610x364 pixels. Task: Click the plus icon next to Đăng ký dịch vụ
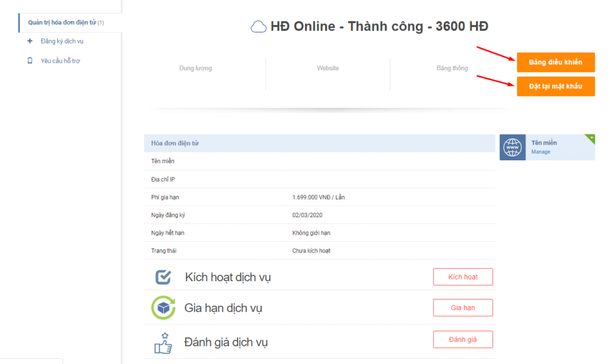(x=29, y=41)
